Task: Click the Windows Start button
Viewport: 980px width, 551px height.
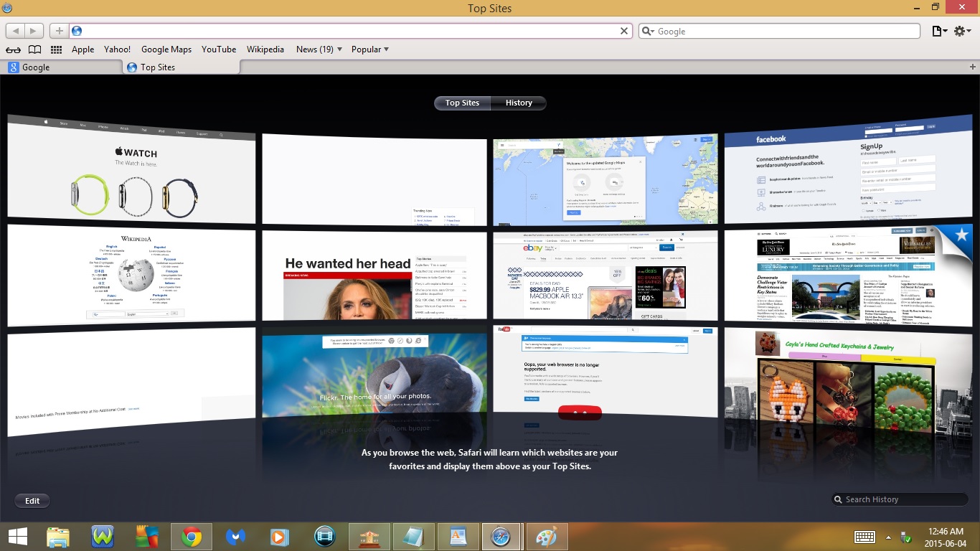Action: click(18, 537)
